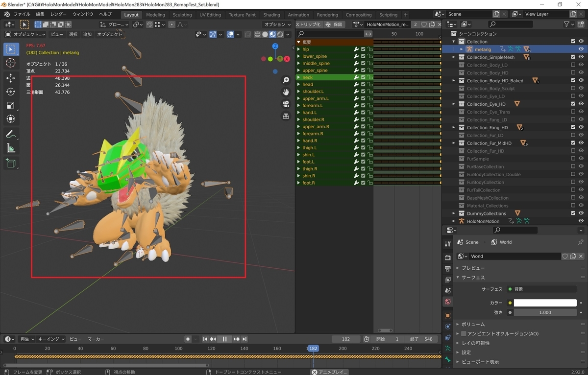Select the Transform tool
The width and height of the screenshot is (588, 375).
pos(11,119)
